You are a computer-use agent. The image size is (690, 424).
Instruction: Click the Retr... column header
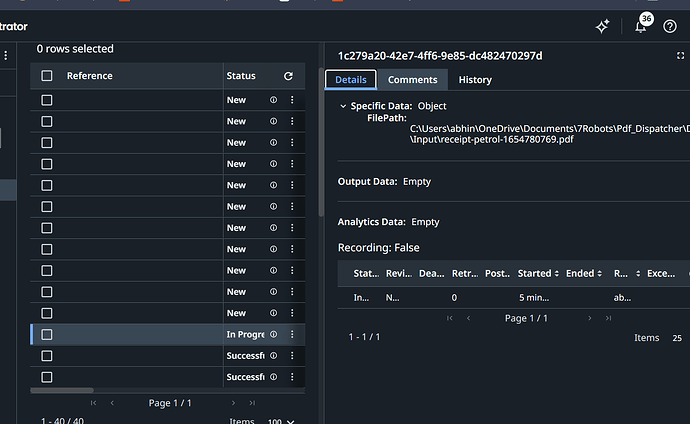pyautogui.click(x=465, y=274)
